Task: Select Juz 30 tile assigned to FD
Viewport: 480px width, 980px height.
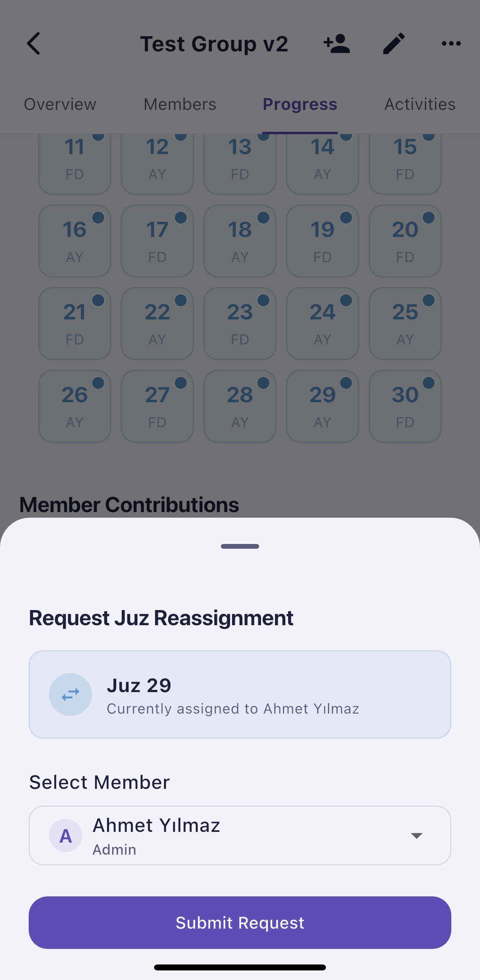Action: 405,406
